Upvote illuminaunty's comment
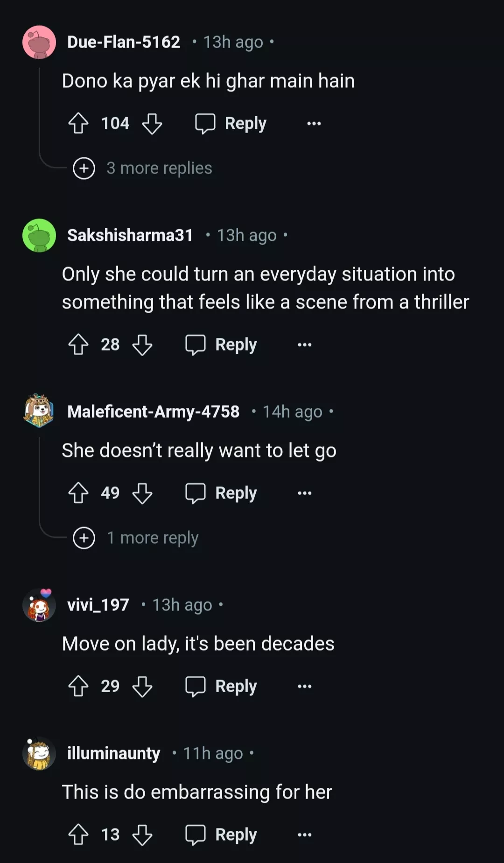The width and height of the screenshot is (504, 863). coord(78,835)
